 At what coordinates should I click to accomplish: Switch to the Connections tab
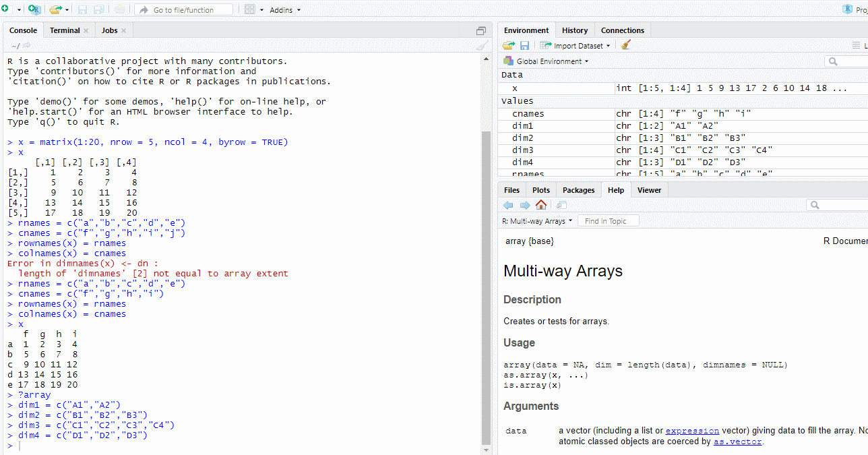[623, 30]
